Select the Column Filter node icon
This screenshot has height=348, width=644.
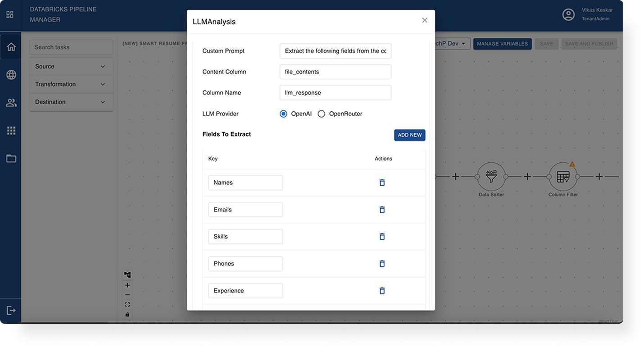click(563, 177)
